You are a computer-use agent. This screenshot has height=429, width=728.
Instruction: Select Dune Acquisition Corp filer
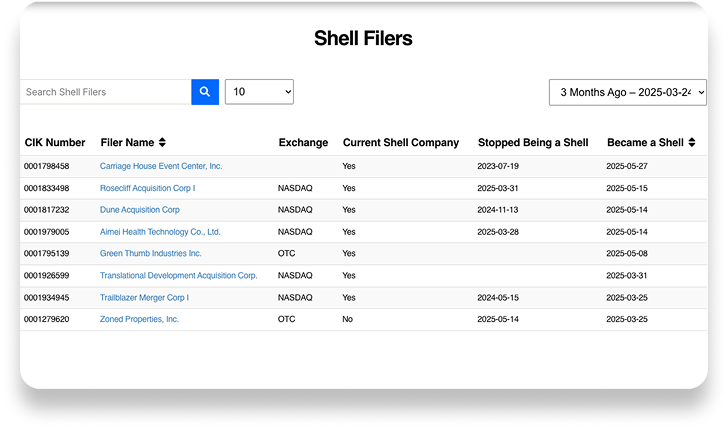point(140,210)
